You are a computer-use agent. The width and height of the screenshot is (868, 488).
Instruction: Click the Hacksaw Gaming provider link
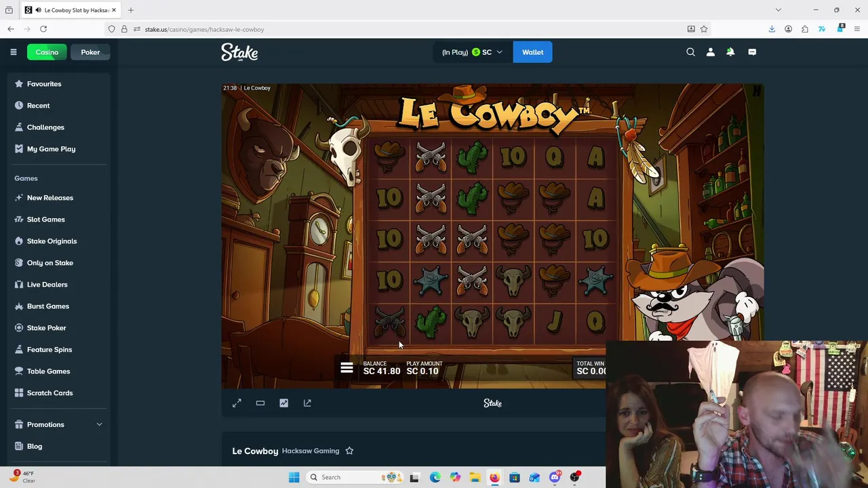tap(311, 451)
